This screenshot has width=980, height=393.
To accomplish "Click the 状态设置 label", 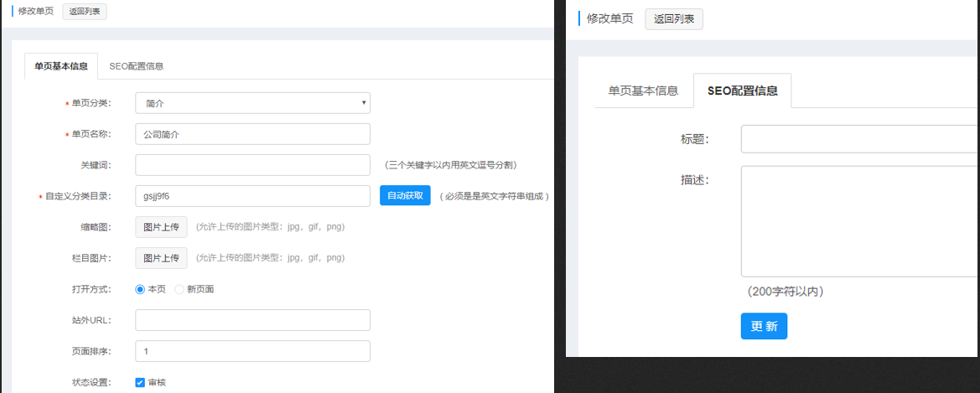I will click(91, 382).
